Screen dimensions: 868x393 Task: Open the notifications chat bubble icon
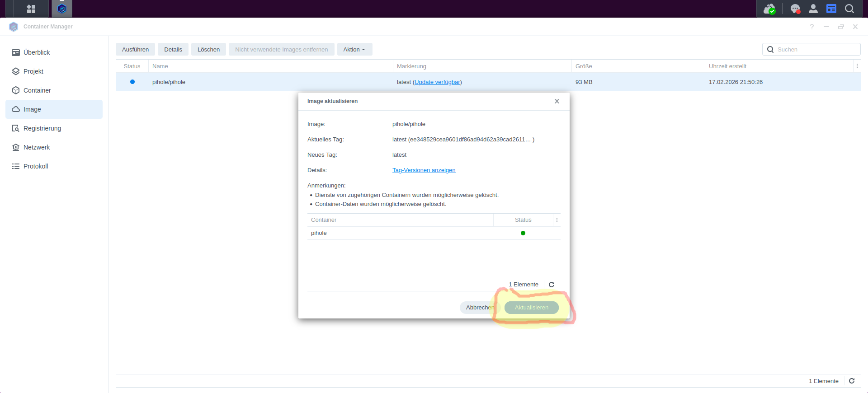click(x=795, y=9)
